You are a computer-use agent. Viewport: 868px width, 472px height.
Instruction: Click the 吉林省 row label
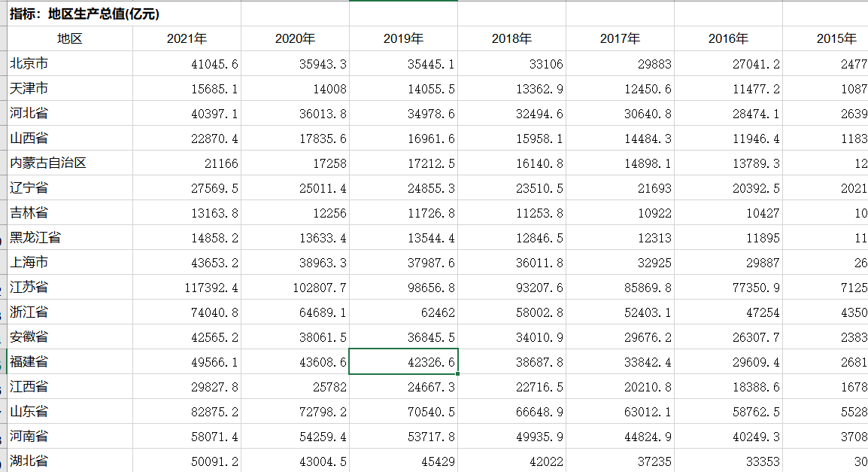pos(70,213)
